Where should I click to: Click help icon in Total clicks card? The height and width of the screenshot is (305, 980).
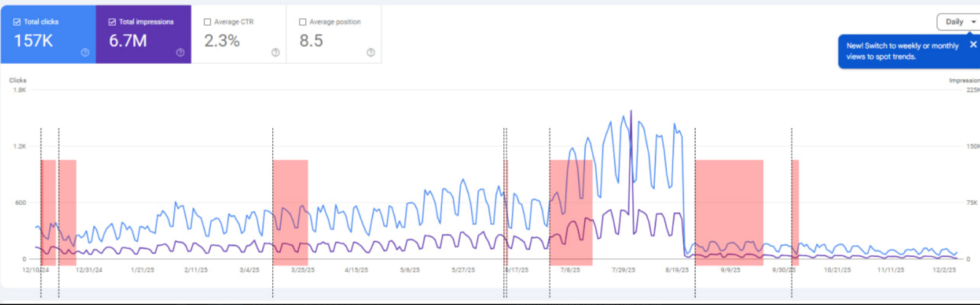pyautogui.click(x=85, y=53)
